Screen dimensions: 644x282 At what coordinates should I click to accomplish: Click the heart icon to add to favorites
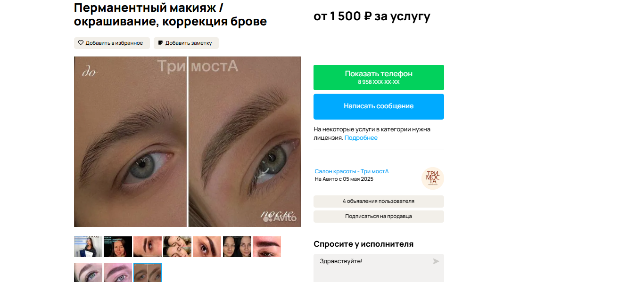81,43
